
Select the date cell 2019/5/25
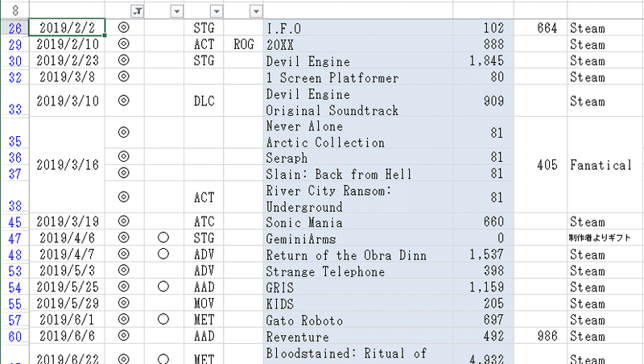pyautogui.click(x=67, y=287)
